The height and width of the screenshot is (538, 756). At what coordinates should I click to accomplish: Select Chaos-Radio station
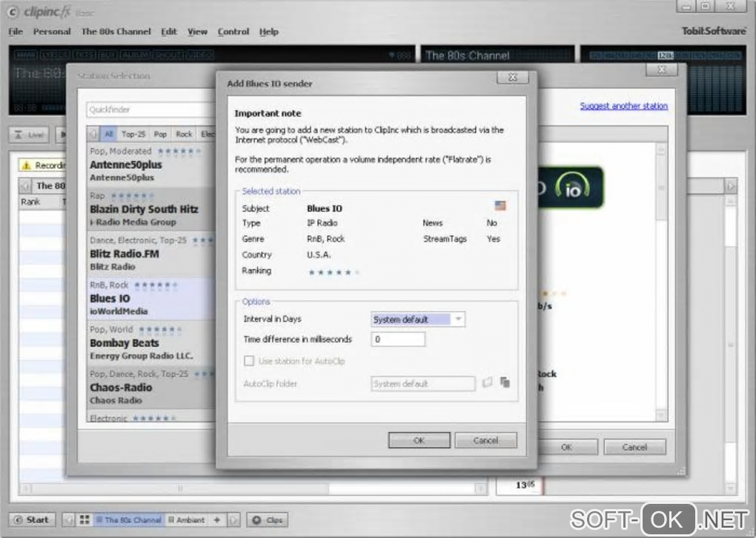pos(151,387)
